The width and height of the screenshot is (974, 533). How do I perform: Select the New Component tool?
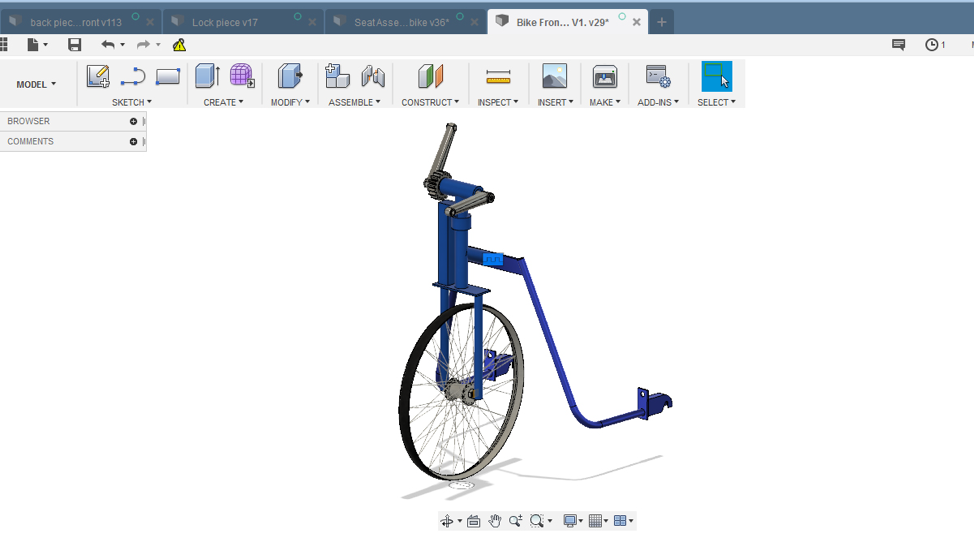click(x=337, y=76)
